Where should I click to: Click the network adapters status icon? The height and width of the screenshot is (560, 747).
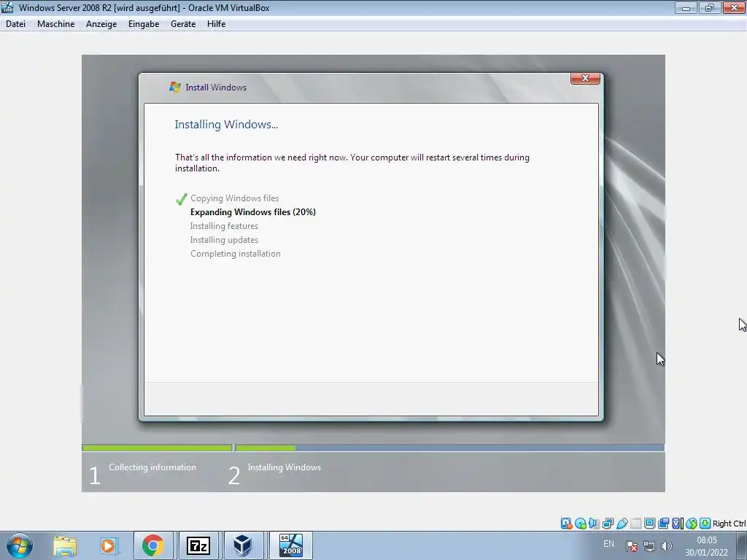608,524
